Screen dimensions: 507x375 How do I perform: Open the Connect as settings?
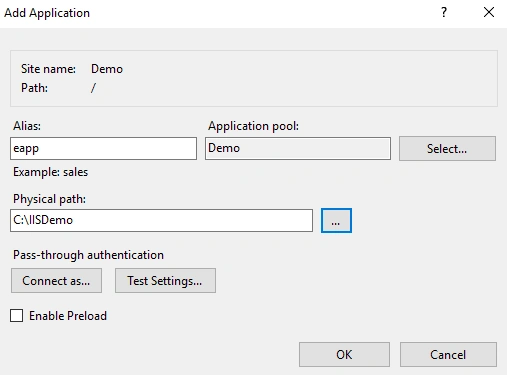click(56, 281)
